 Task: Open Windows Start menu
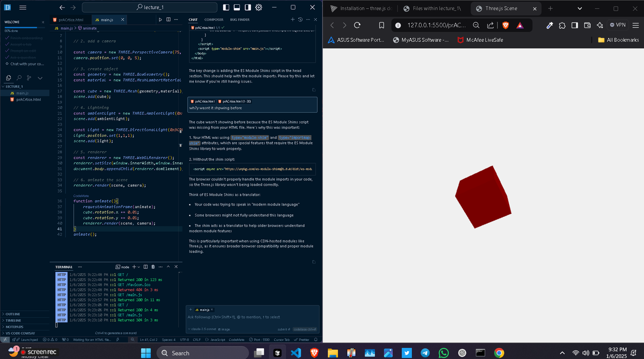[146, 353]
